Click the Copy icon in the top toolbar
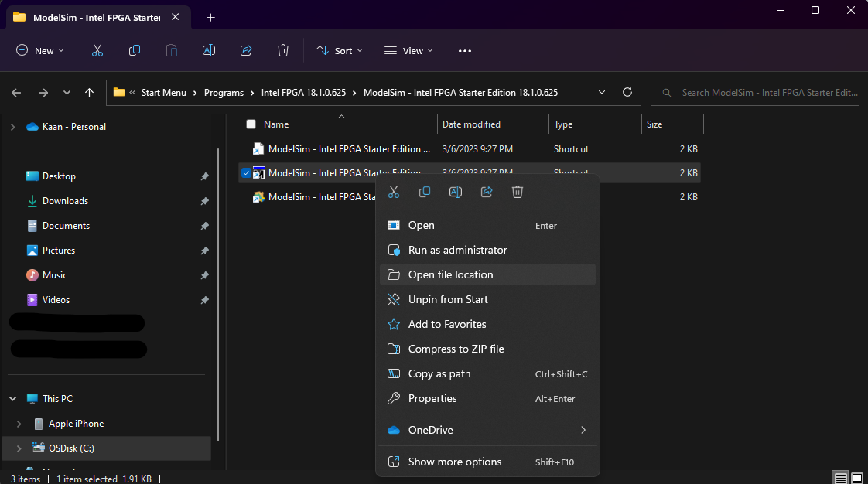 tap(134, 50)
